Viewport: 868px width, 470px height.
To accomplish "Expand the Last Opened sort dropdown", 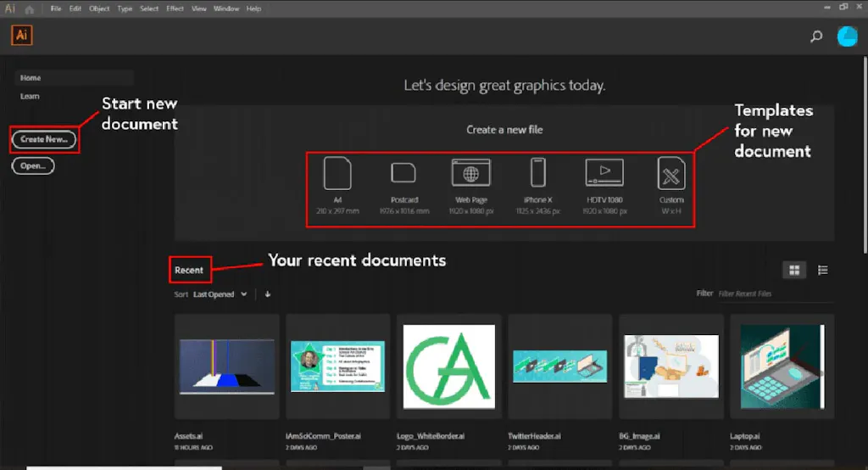I will tap(220, 294).
